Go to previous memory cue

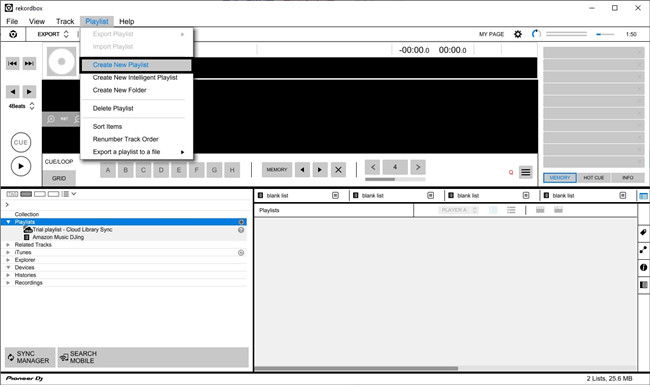[x=302, y=170]
